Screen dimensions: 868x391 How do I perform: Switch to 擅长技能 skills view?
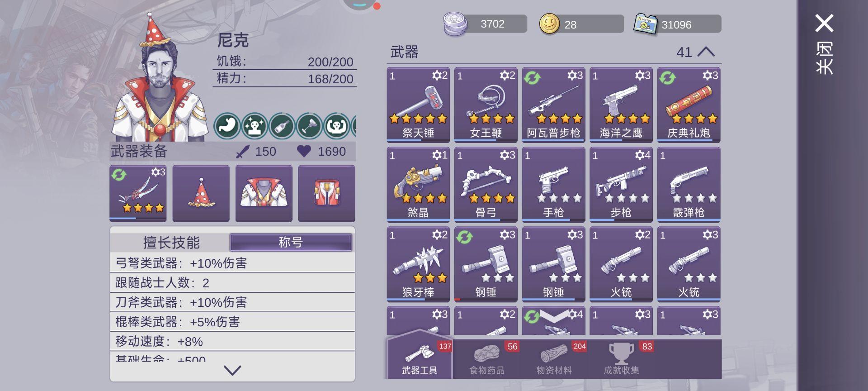[x=171, y=242]
